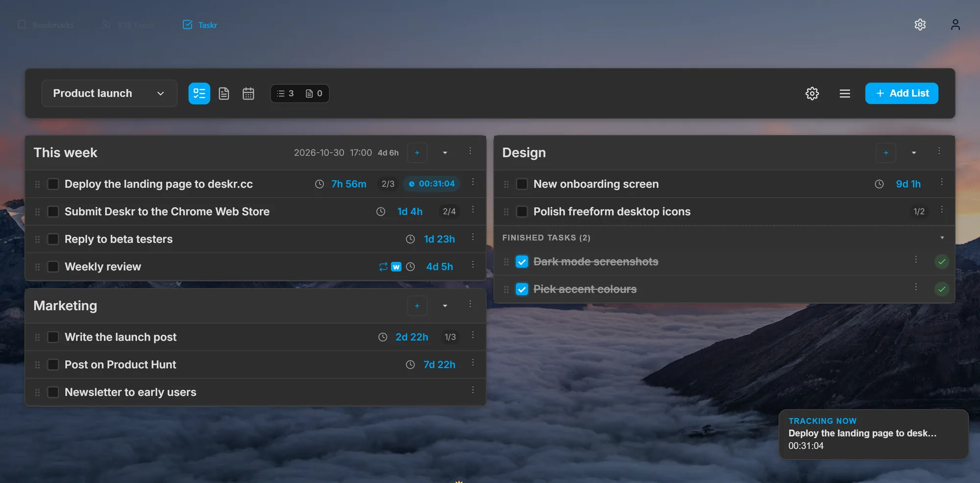Open global settings gear at top right

pyautogui.click(x=920, y=24)
